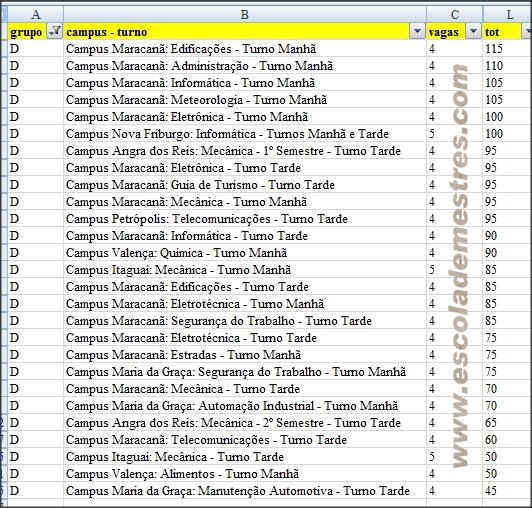Select cell 'Campus Maracanã: Meteorologia - Turno Manhã'
Viewport: 532px width, 508px height.
point(245,100)
